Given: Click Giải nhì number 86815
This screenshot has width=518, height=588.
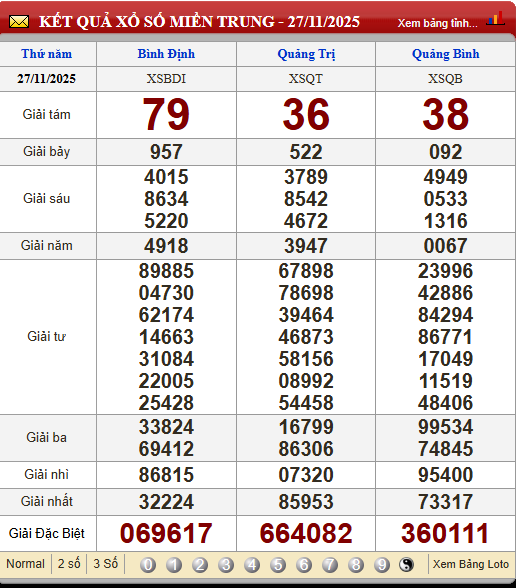Looking at the screenshot, I should tap(166, 475).
